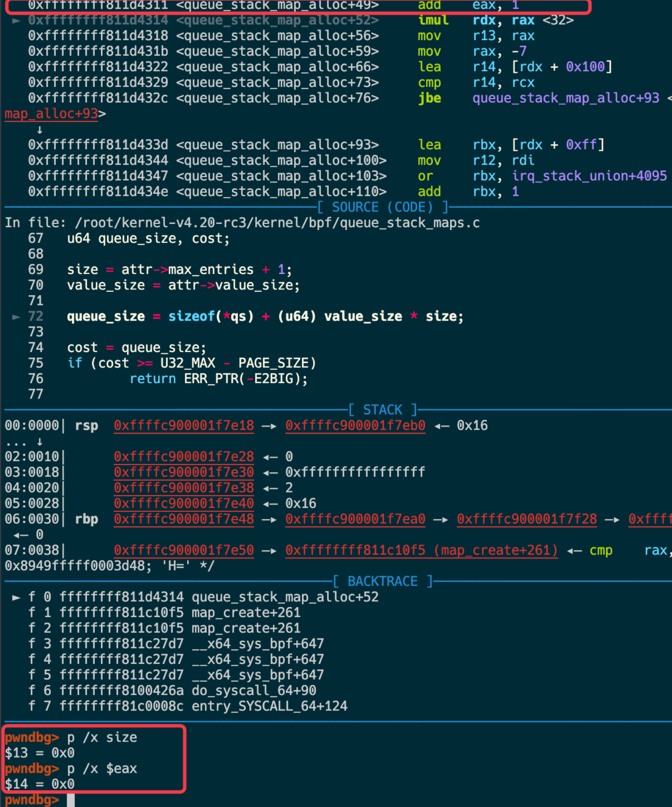Click stack address 0xffffc900001f7e30
The height and width of the screenshot is (807, 672).
click(x=184, y=472)
